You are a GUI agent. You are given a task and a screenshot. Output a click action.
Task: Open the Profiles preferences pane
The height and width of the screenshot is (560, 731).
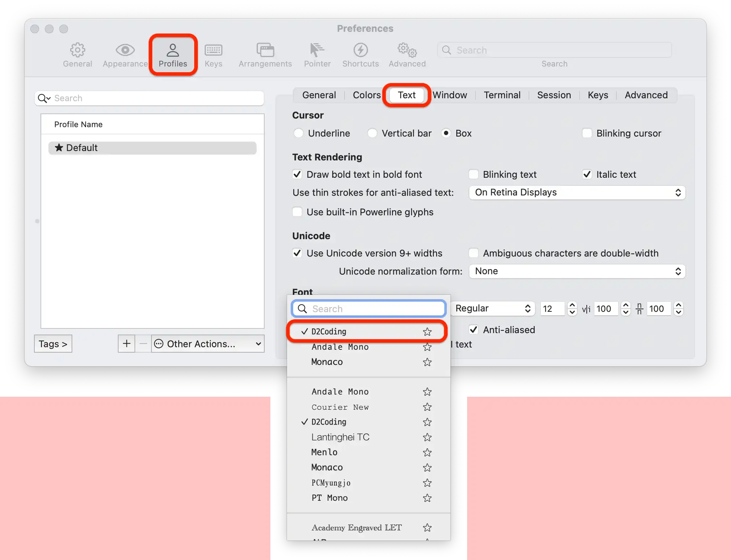point(173,55)
